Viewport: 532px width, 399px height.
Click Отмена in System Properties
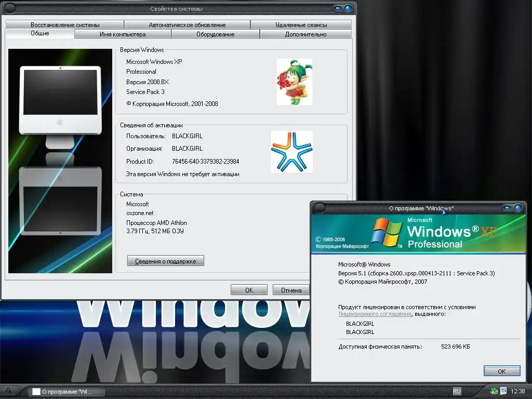click(x=291, y=290)
